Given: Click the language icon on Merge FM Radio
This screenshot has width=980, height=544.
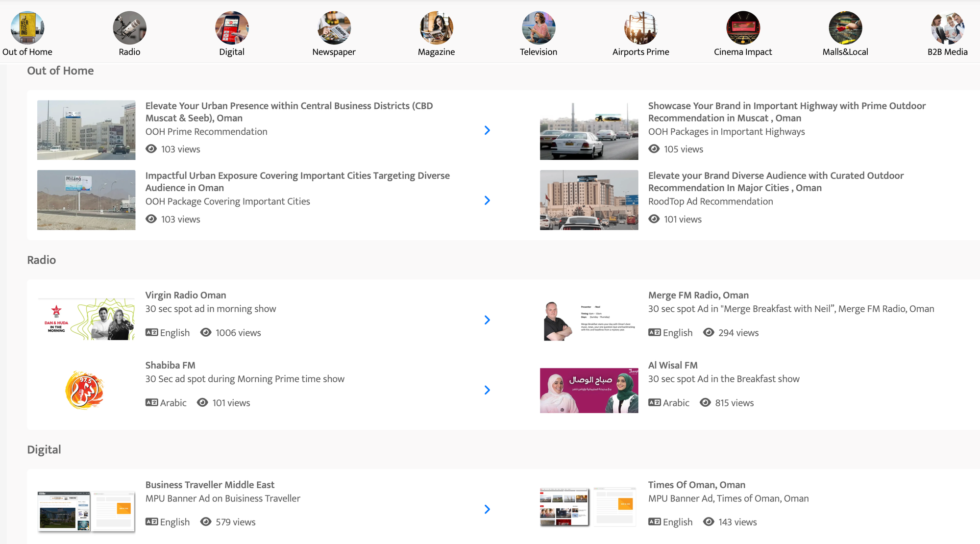Looking at the screenshot, I should (x=654, y=332).
